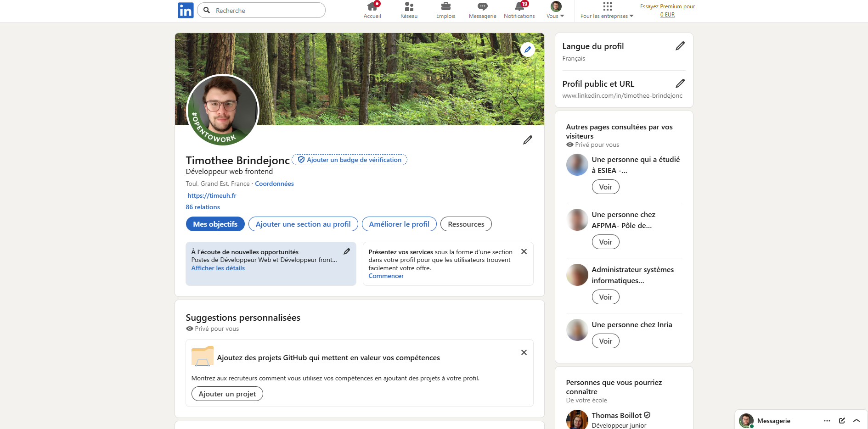Expand the Vous profile dropdown
The height and width of the screenshot is (429, 868).
tap(556, 10)
